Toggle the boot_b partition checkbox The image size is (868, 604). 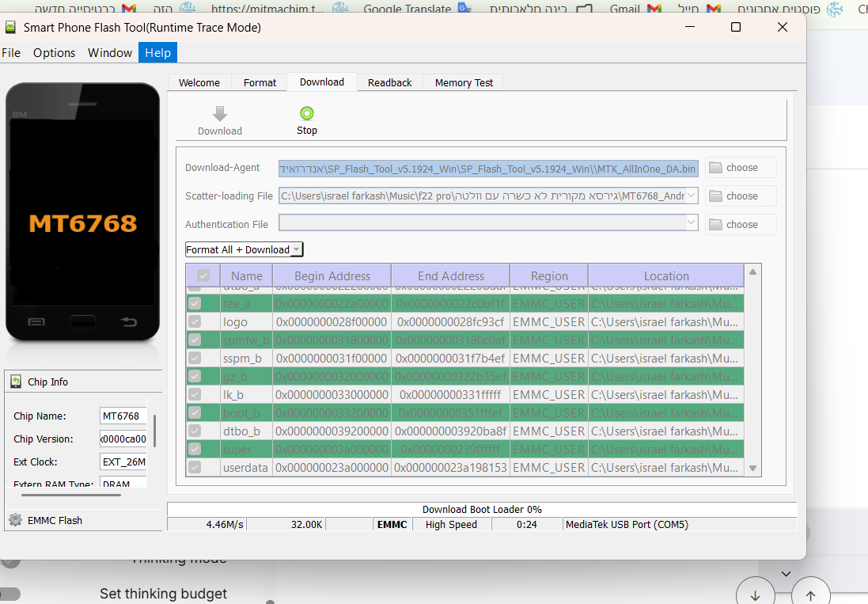(195, 413)
